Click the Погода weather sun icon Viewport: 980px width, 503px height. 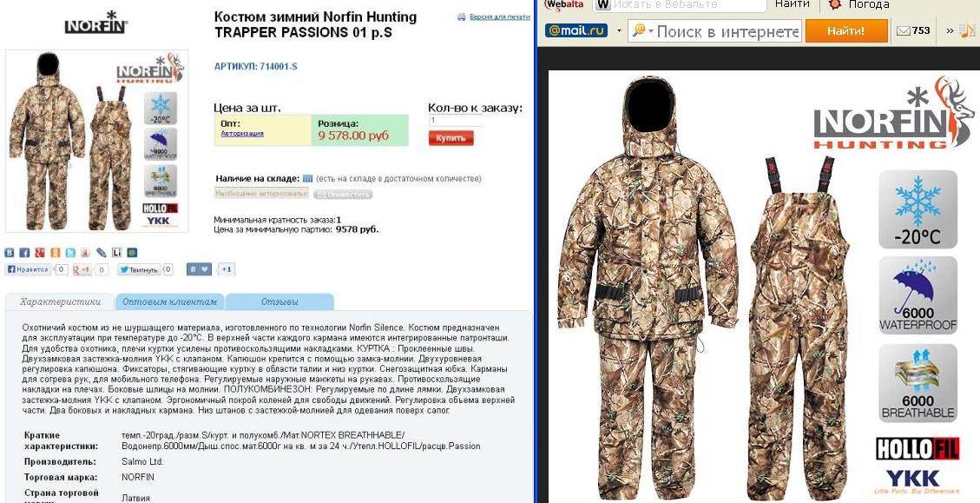tap(834, 4)
